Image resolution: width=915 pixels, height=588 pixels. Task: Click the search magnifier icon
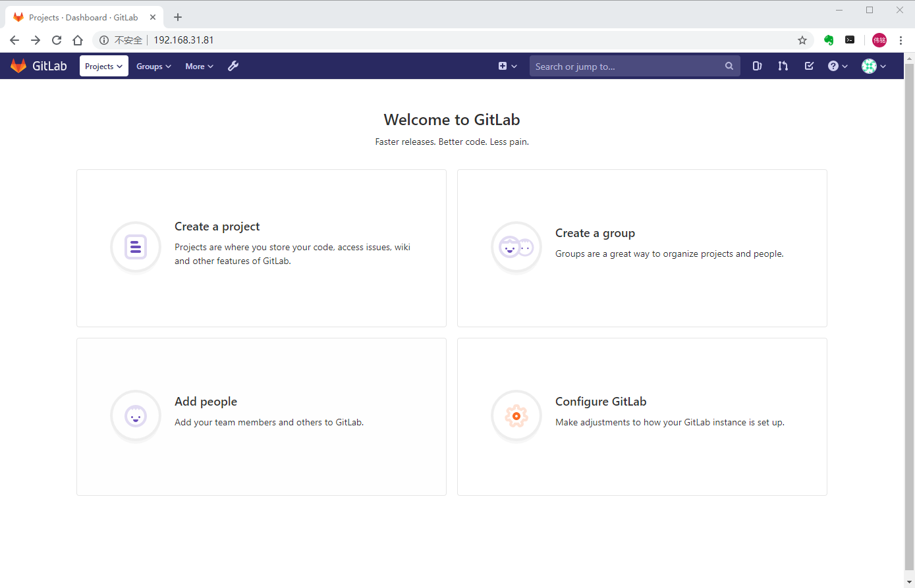(x=729, y=66)
